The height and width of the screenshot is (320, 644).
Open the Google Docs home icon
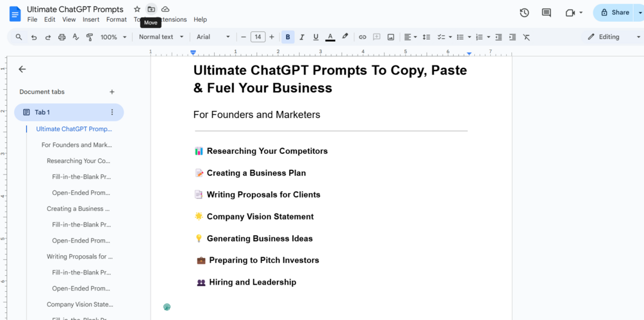coord(15,14)
